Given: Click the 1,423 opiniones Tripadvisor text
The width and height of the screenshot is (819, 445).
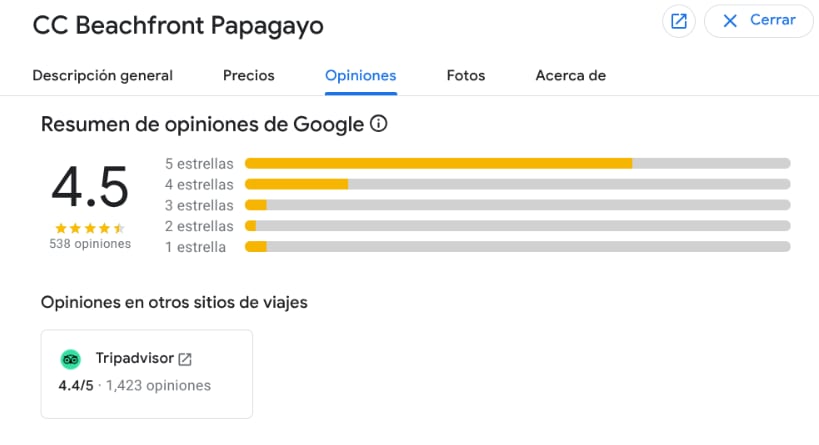Looking at the screenshot, I should [x=159, y=385].
